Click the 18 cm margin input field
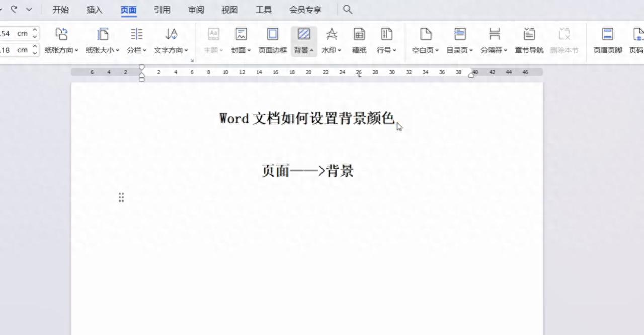The height and width of the screenshot is (335, 644). pyautogui.click(x=15, y=50)
